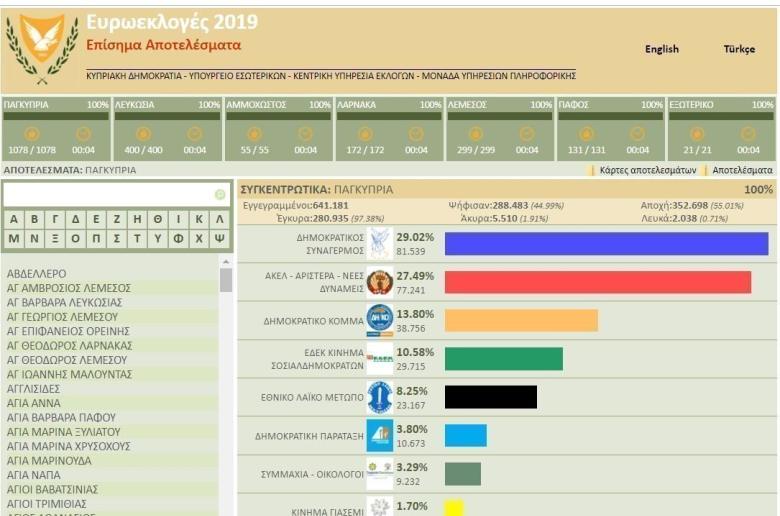Image resolution: width=780 pixels, height=516 pixels.
Task: Select ΑΓΙΑ ΝΑΠΑ in the community list
Action: (33, 475)
